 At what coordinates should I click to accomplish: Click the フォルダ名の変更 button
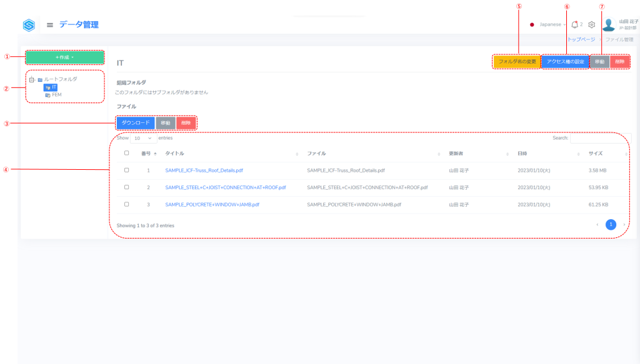click(517, 62)
